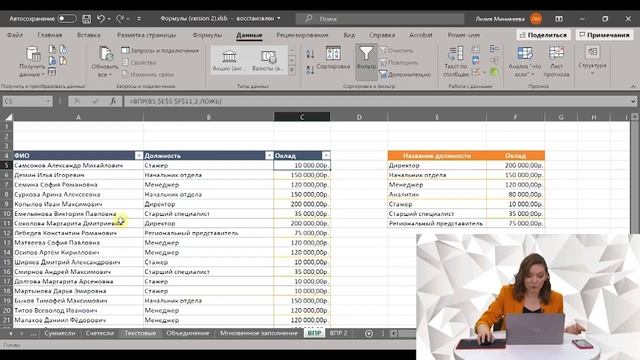Toggle the Автосохранение switch
The image size is (640, 360).
[67, 19]
